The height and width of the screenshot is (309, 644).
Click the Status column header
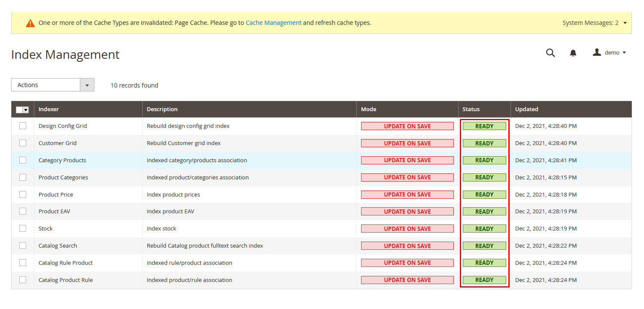pyautogui.click(x=471, y=109)
